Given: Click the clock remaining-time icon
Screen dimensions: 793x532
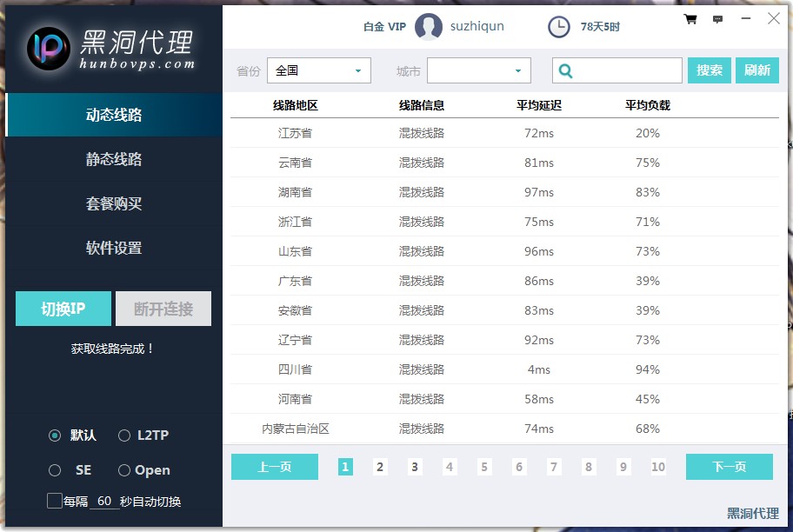Looking at the screenshot, I should pyautogui.click(x=559, y=27).
